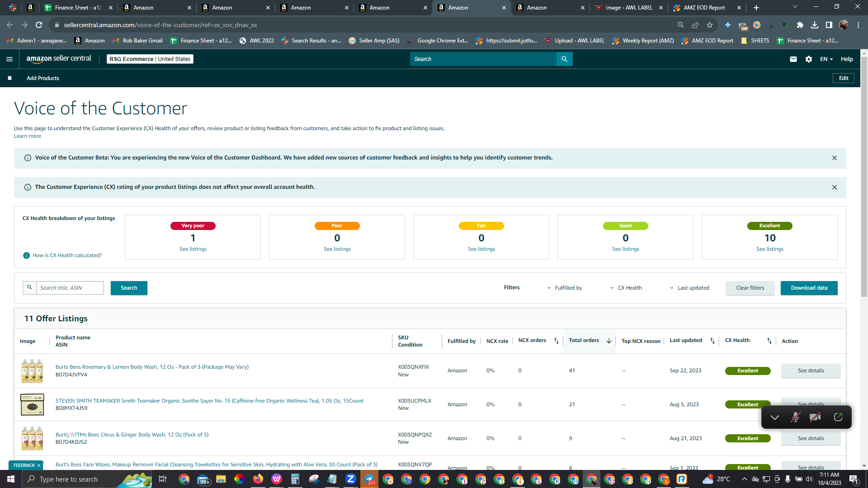The height and width of the screenshot is (488, 868).
Task: Open the SHEETS bookmark folder
Action: (x=755, y=41)
